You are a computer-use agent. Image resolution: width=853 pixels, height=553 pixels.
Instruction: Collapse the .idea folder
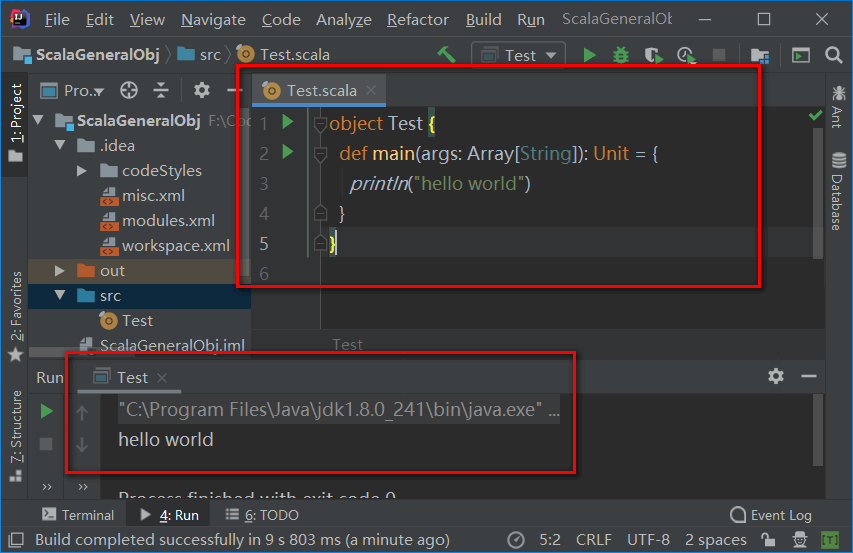coord(60,145)
